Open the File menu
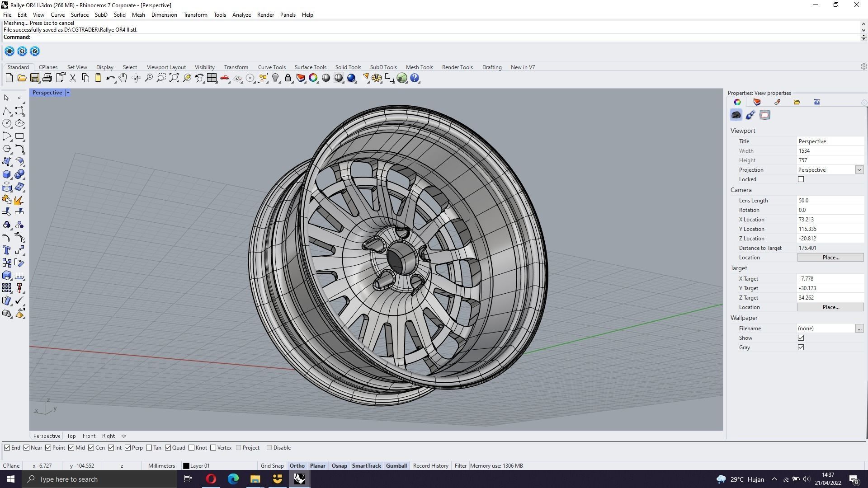 (7, 15)
